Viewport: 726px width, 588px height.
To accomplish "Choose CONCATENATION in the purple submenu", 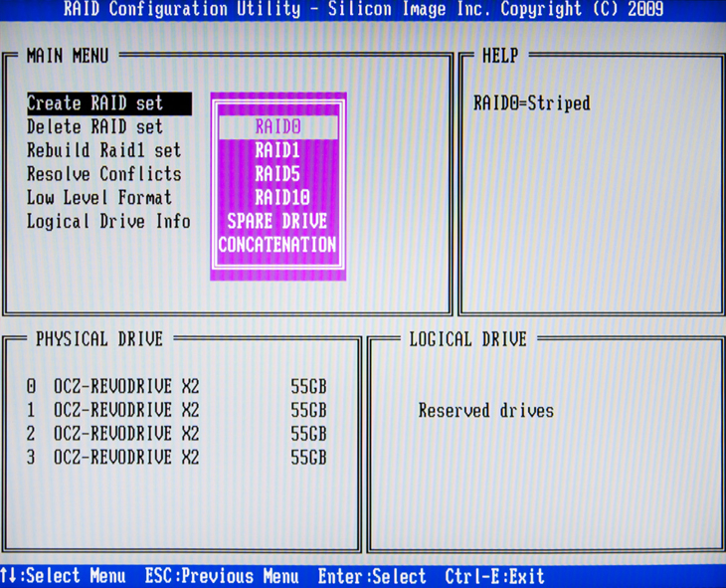I will tap(277, 244).
